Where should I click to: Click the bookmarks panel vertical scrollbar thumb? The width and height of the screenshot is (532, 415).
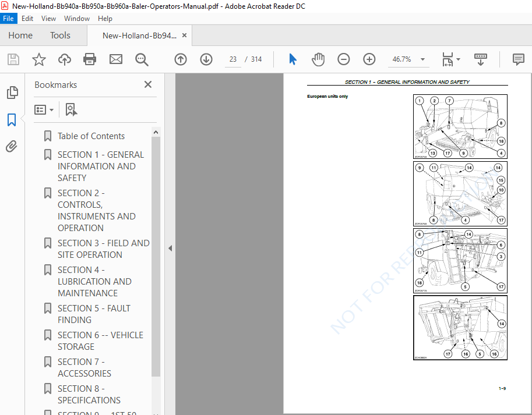click(x=156, y=257)
